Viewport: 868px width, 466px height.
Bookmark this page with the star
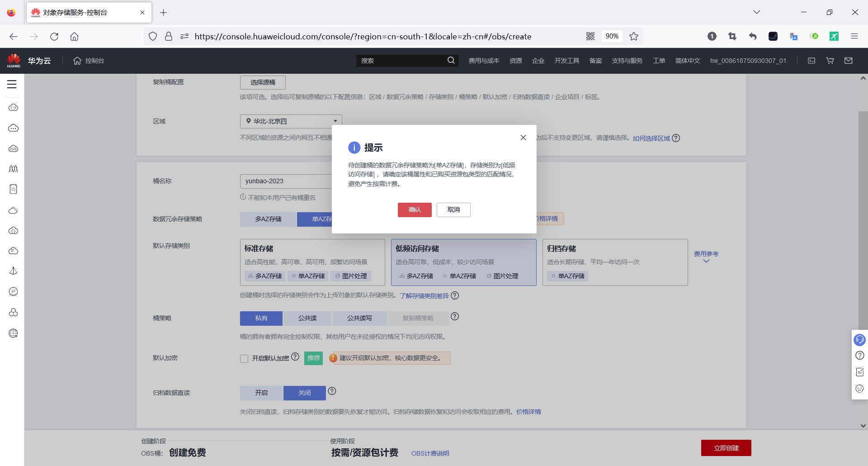(634, 36)
